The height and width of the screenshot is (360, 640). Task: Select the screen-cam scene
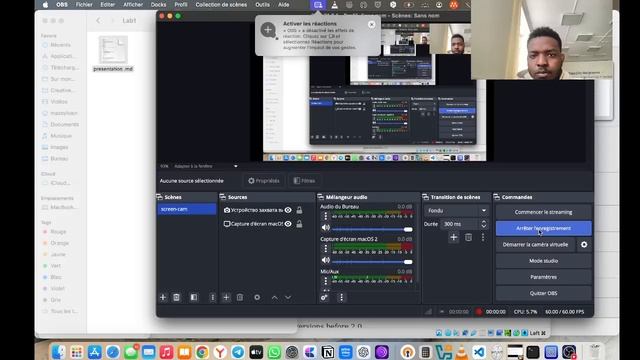187,209
